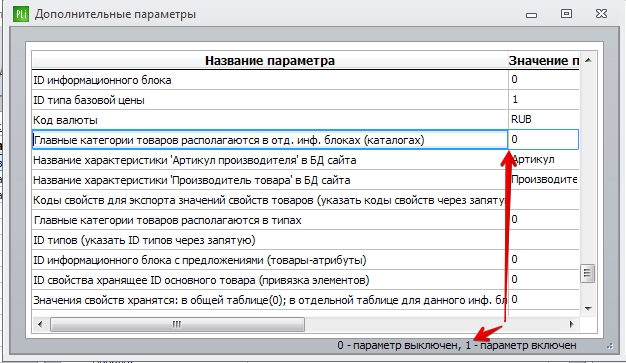The height and width of the screenshot is (363, 626).
Task: Click the horizontal scrollbar thumb
Action: pos(177,324)
